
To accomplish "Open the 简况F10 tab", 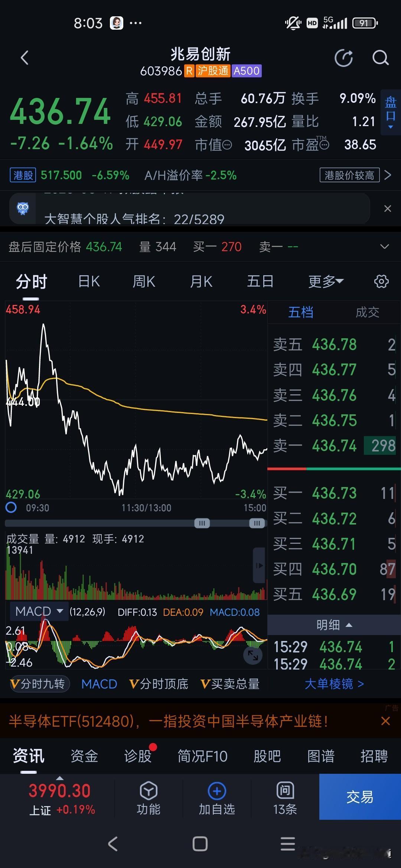I will click(202, 756).
